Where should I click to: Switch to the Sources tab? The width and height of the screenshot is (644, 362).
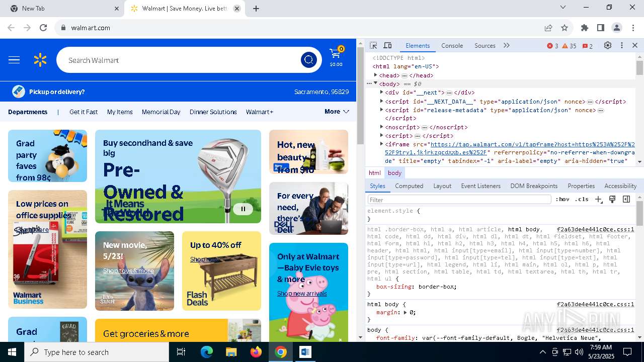pos(485,45)
